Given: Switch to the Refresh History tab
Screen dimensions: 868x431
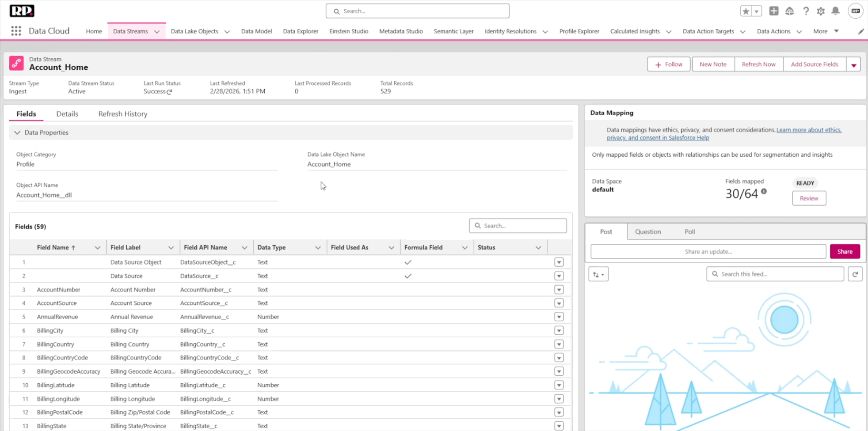Looking at the screenshot, I should [123, 114].
